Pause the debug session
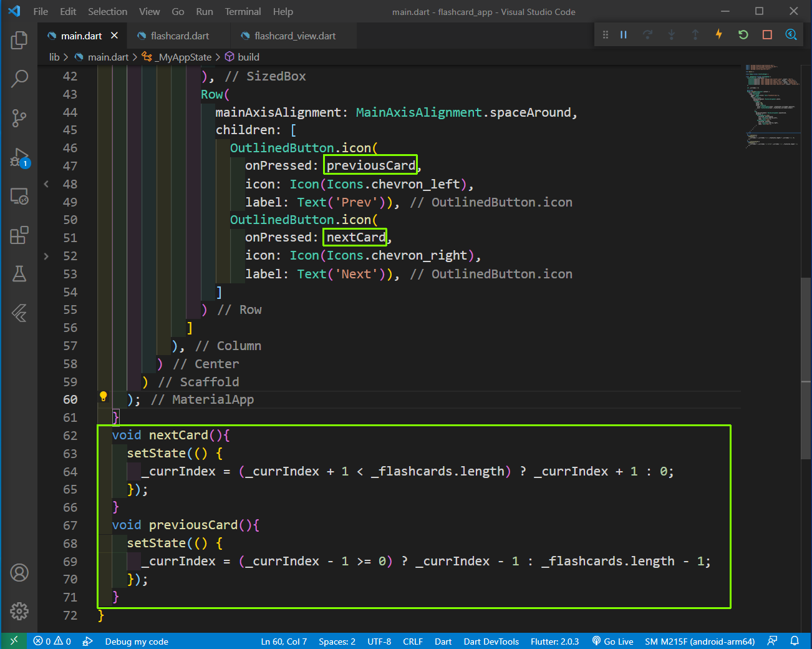 (x=623, y=35)
